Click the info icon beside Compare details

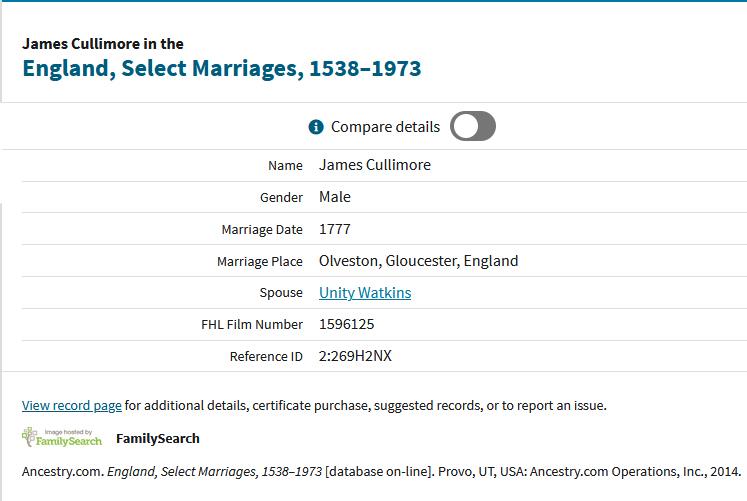click(316, 127)
